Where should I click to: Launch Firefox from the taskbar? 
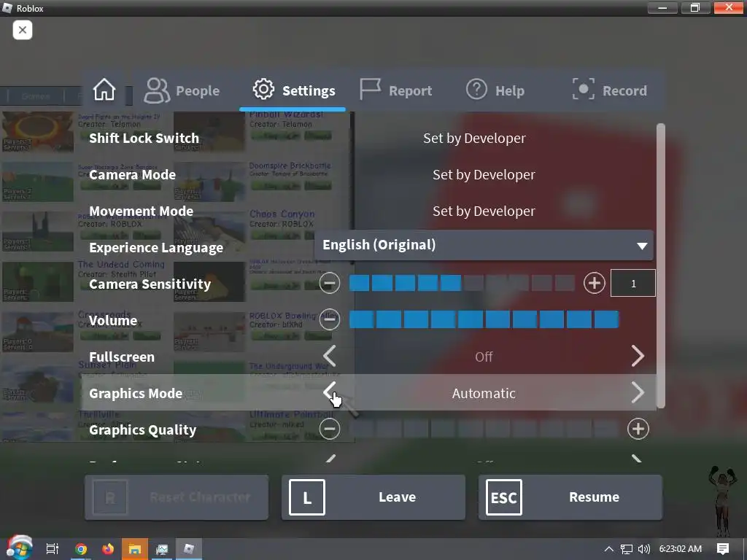(x=108, y=549)
